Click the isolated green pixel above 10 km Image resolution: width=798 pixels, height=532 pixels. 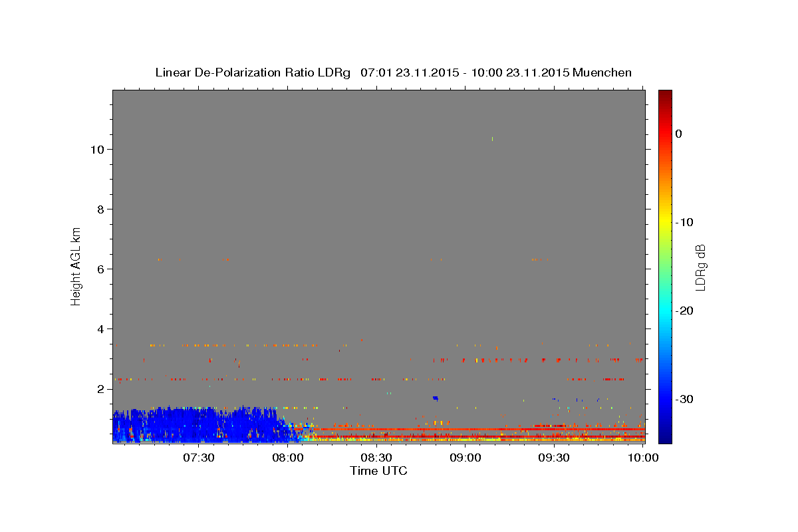click(492, 138)
